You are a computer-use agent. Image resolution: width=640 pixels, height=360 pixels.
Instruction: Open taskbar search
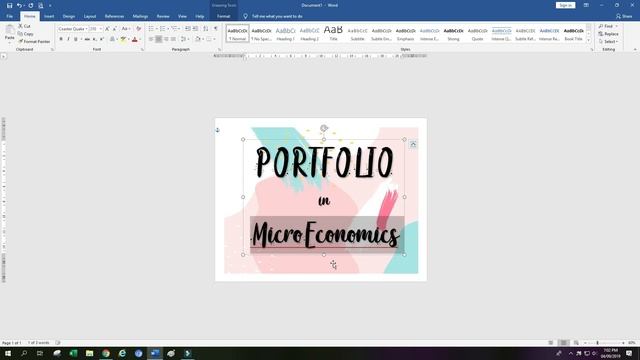(x=24, y=353)
